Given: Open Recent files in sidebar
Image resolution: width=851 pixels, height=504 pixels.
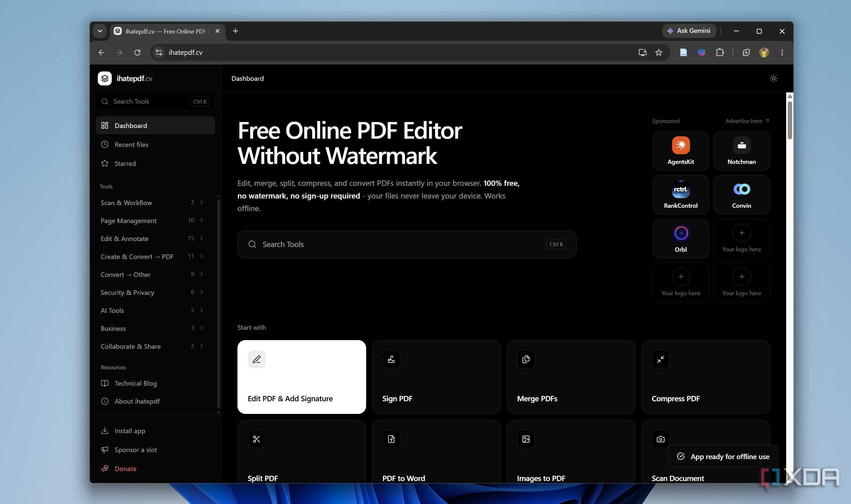Looking at the screenshot, I should pyautogui.click(x=155, y=144).
